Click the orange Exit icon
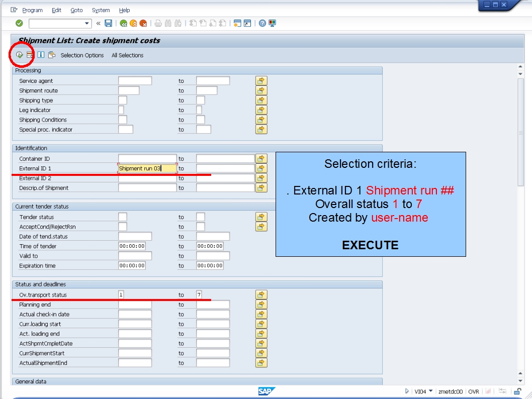Viewport: 532px width, 399px height. point(133,23)
